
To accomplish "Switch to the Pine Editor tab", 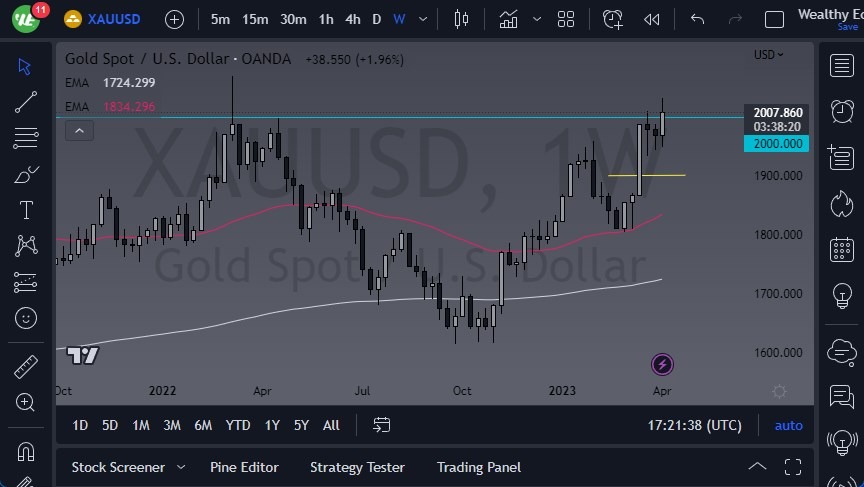I will click(x=244, y=467).
